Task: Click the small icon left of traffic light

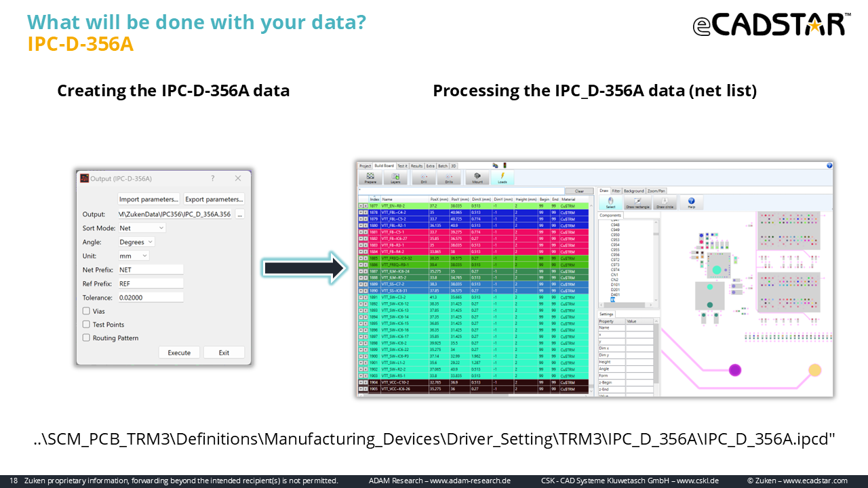Action: tap(495, 165)
